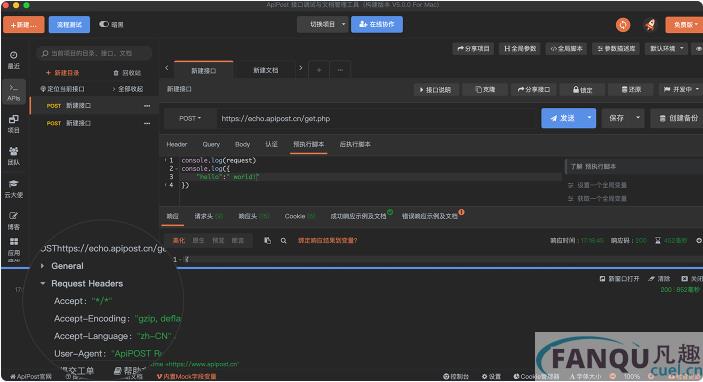Click the 锁定 lock button
This screenshot has width=703, height=382.
(x=582, y=90)
